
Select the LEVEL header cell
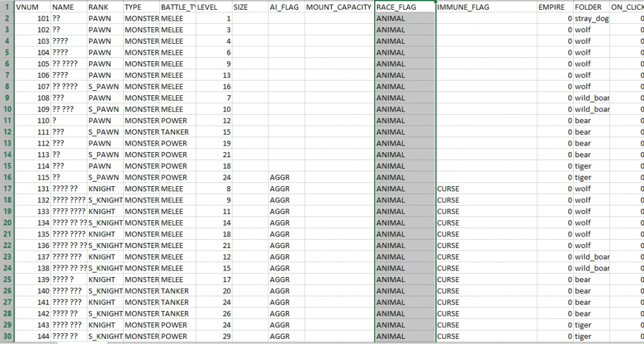(214, 7)
